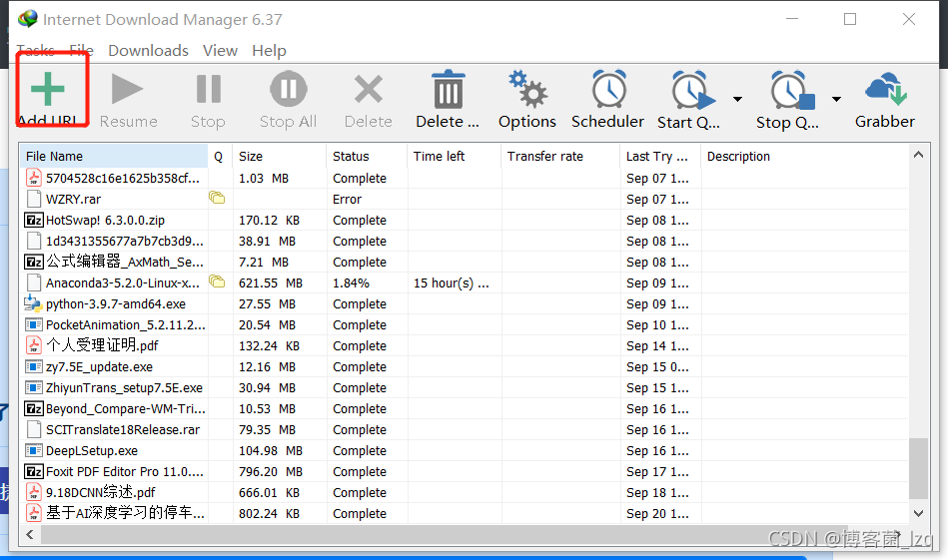Click the PDF icon of 个人受理证明.pdf
This screenshot has height=560, width=948.
tap(34, 345)
